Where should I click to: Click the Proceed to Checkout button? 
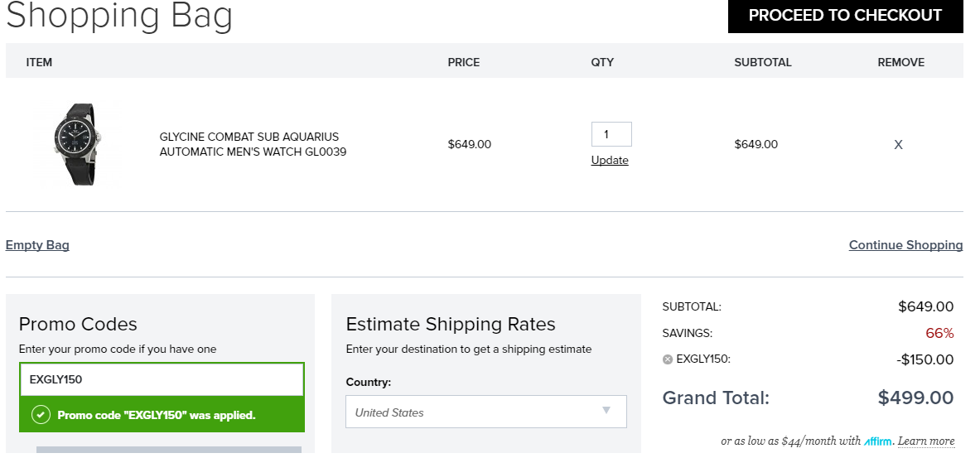click(845, 16)
